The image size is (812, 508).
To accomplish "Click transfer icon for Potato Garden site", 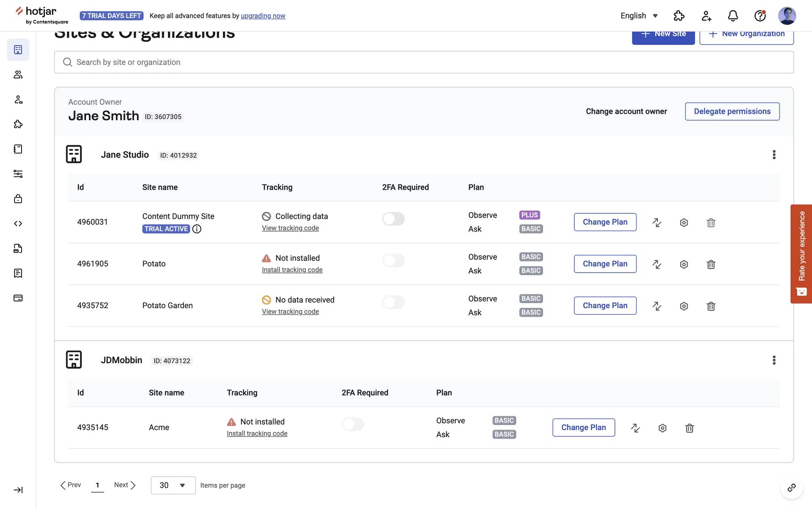I will pos(657,306).
